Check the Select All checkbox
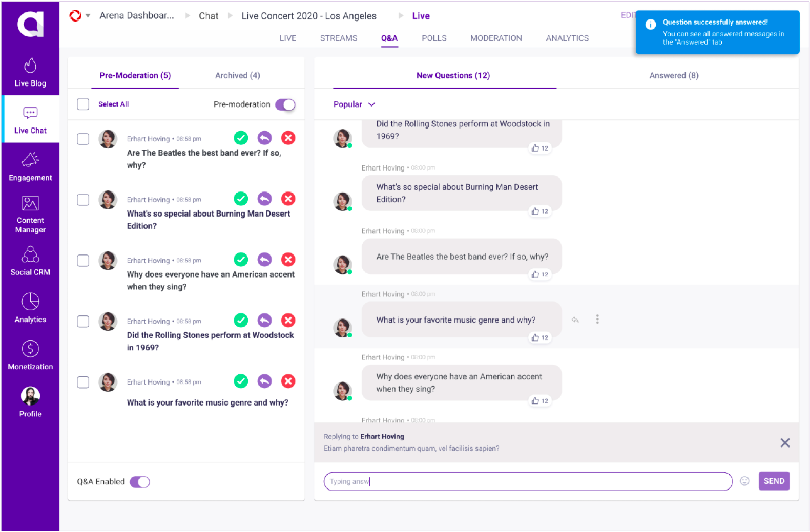 click(x=83, y=104)
